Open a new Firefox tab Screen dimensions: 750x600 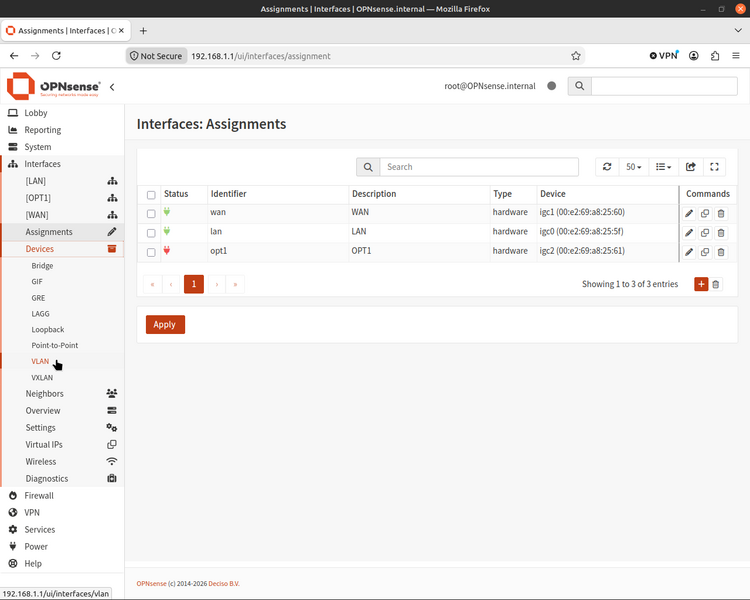[x=143, y=31]
